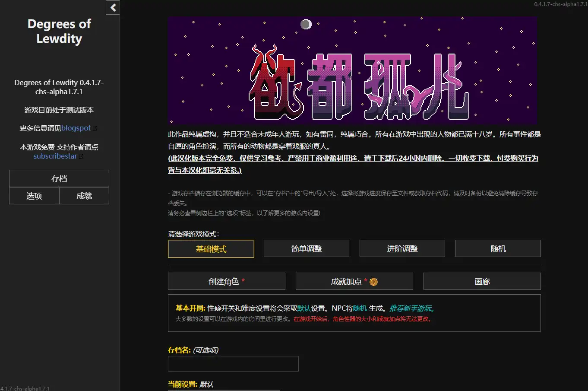The width and height of the screenshot is (588, 391).
Task: Select the 基础模式 game mode
Action: [x=211, y=249]
